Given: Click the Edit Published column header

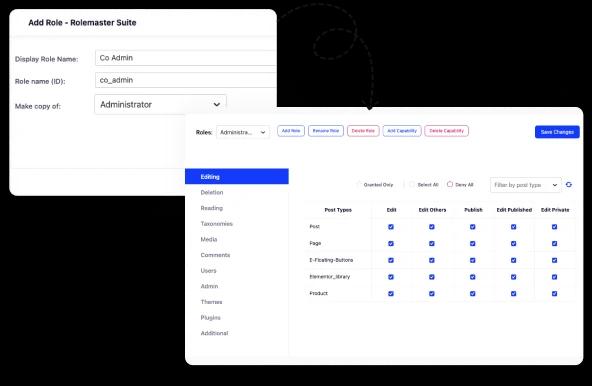Looking at the screenshot, I should 514,210.
